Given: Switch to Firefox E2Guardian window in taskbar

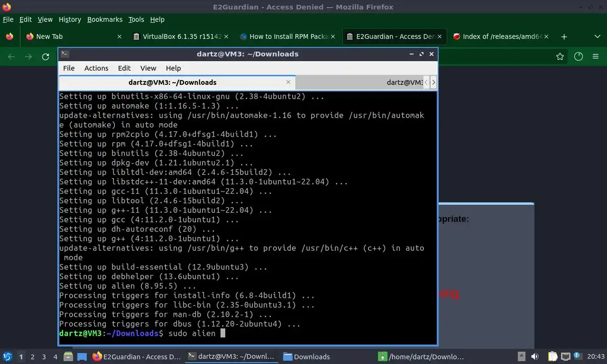Looking at the screenshot, I should point(137,356).
